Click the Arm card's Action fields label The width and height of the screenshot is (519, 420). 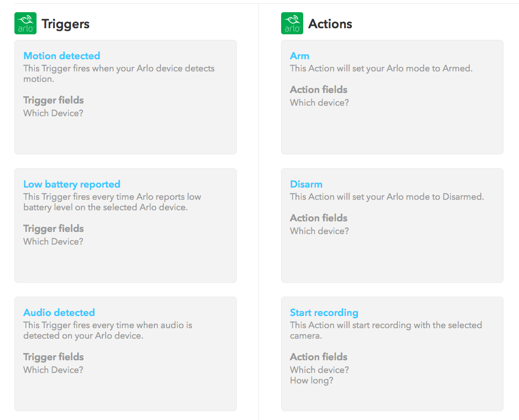318,89
